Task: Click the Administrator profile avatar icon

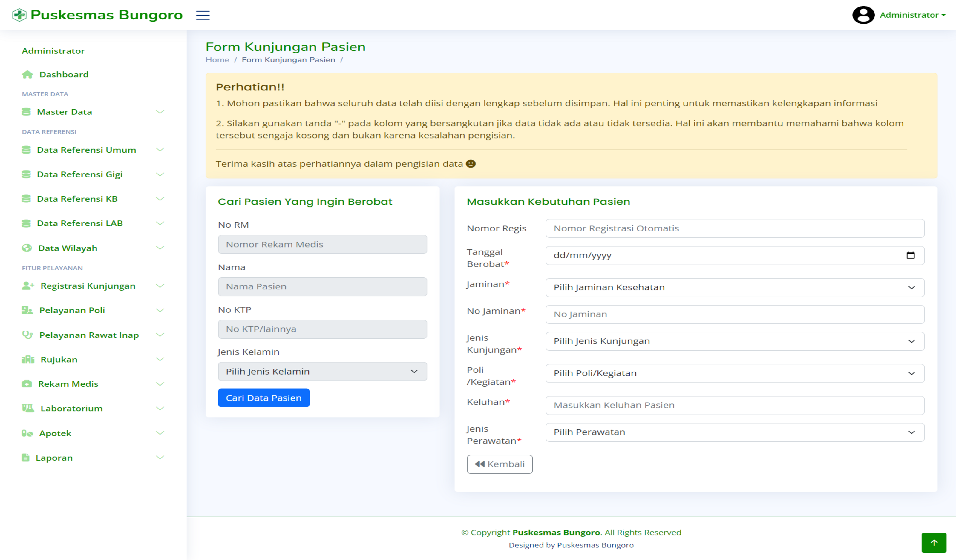Action: point(863,15)
